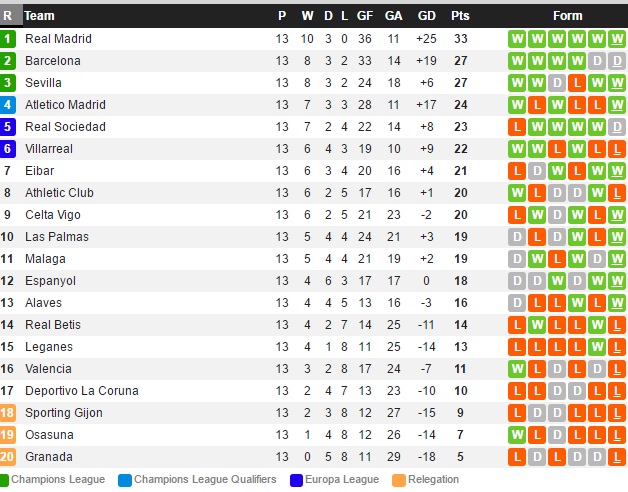Open the Villarreal team link

tap(49, 149)
